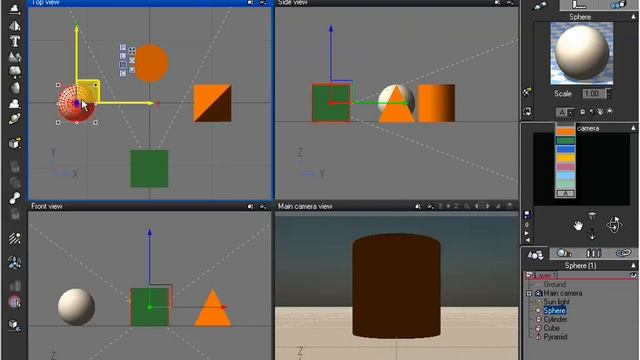Select Sun light in the object list
The height and width of the screenshot is (360, 640).
[x=556, y=302]
